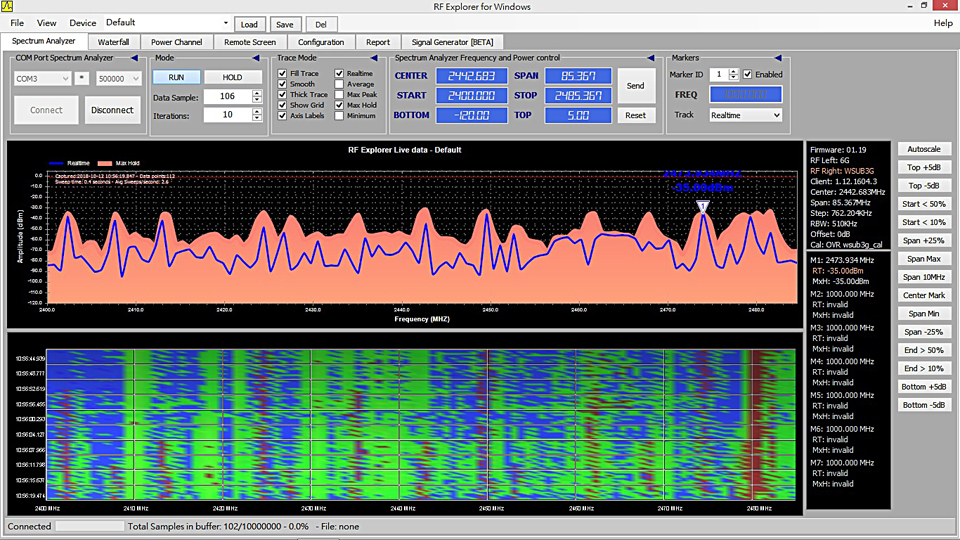Increase the Data Sample spinner value

click(257, 94)
